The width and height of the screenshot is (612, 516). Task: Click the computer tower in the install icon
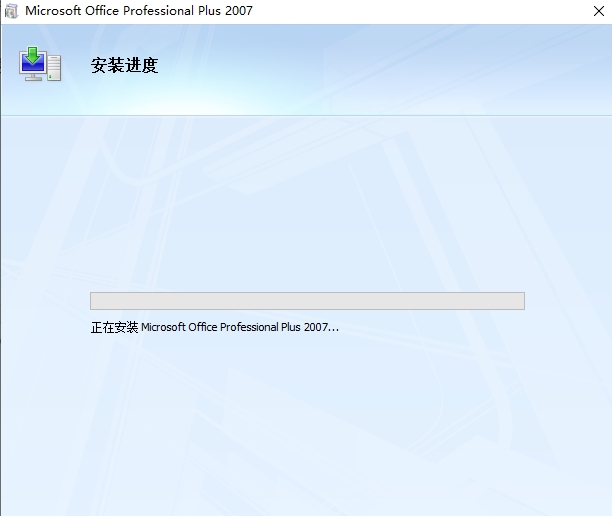point(54,69)
